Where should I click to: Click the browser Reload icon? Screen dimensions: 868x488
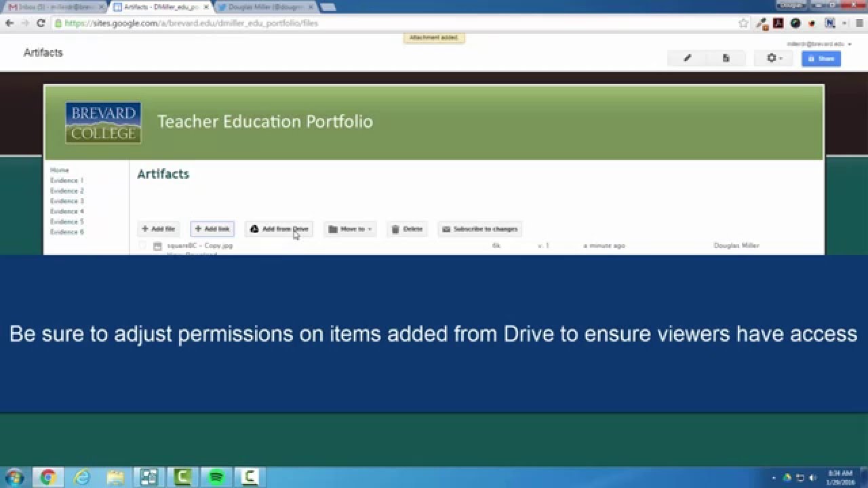click(41, 22)
